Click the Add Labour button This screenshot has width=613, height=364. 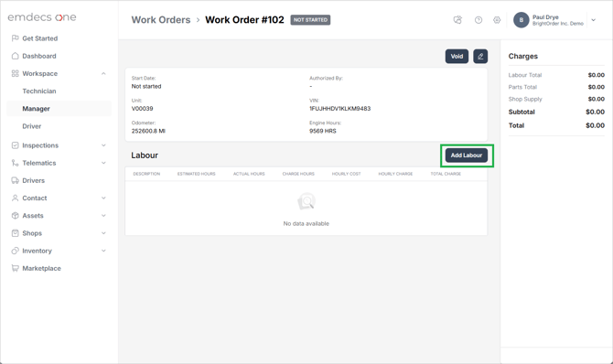pyautogui.click(x=467, y=155)
